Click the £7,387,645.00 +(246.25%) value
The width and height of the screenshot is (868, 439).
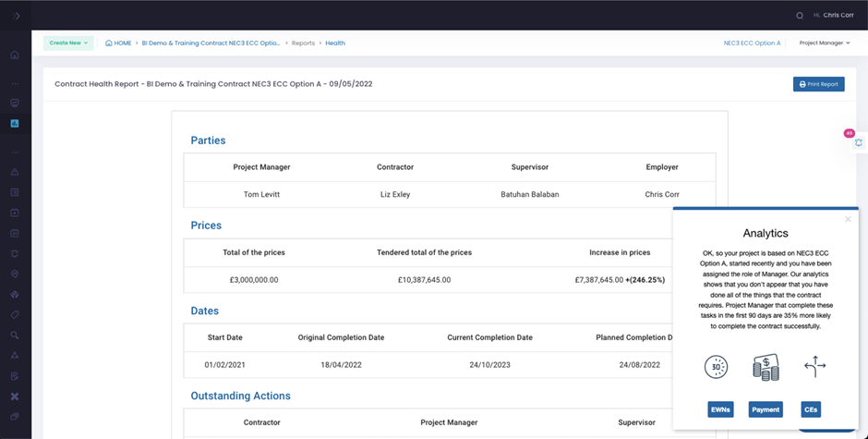[620, 280]
